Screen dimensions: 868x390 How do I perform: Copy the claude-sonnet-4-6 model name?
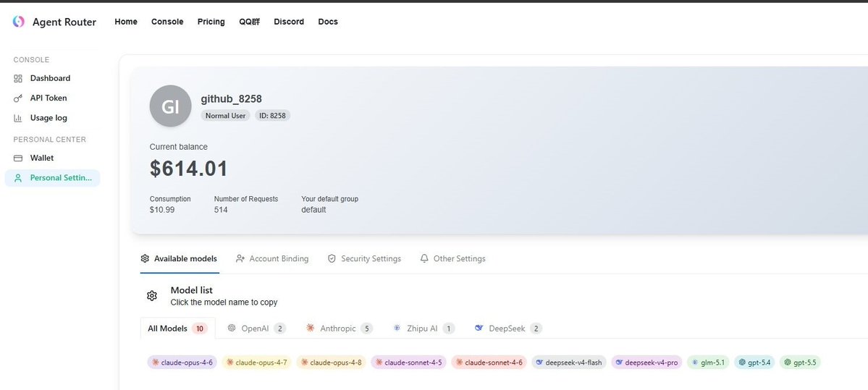point(489,363)
